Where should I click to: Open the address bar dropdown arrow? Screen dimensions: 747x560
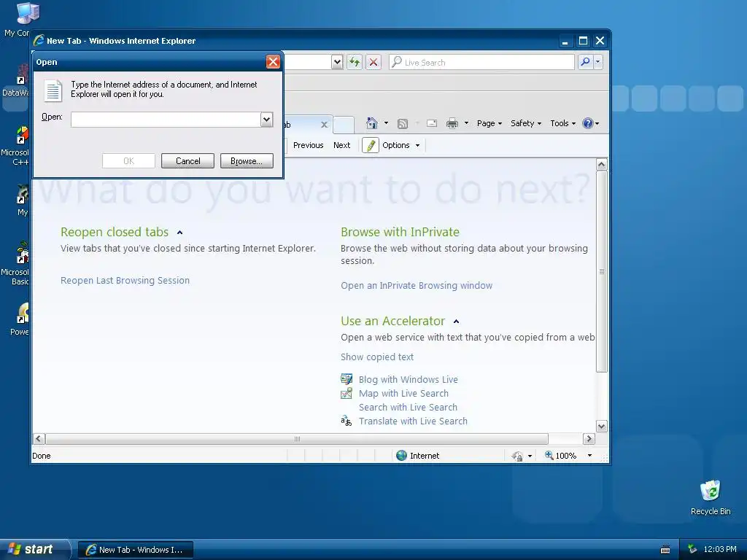pyautogui.click(x=337, y=62)
